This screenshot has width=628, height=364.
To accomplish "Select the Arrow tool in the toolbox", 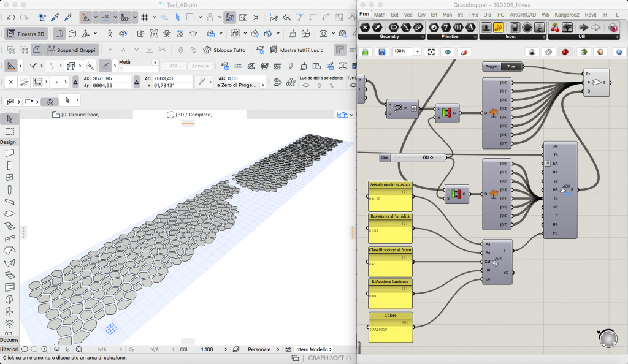I will point(9,119).
